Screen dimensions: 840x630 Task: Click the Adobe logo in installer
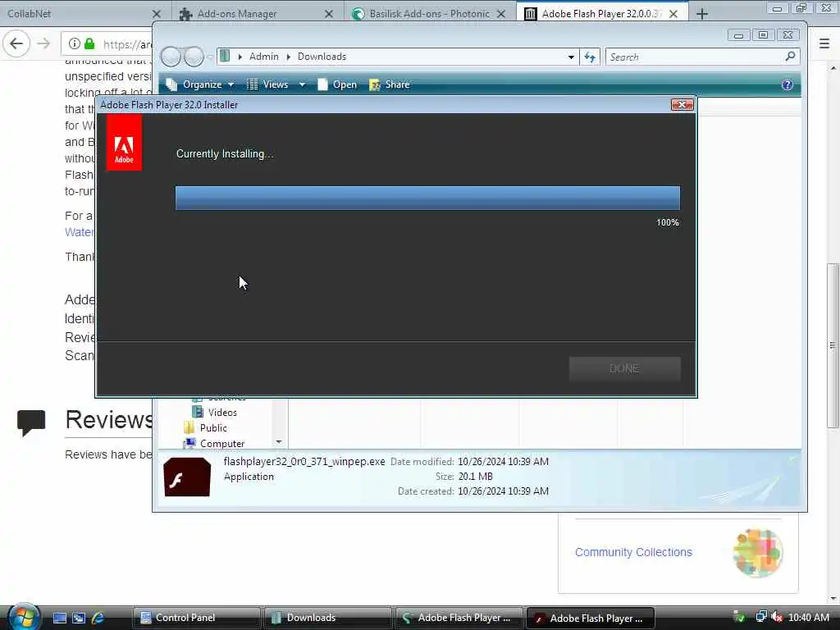point(124,143)
